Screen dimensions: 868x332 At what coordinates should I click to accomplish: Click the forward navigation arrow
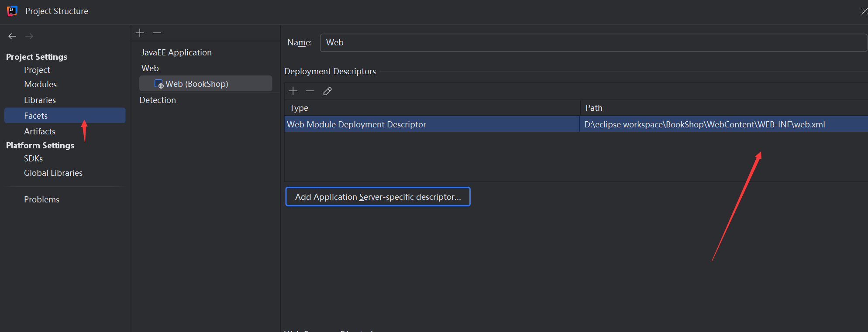click(29, 36)
